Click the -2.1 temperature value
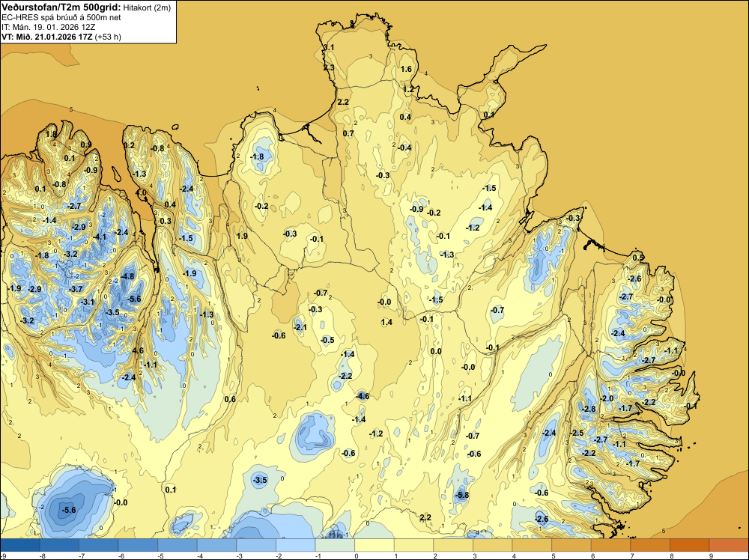749x560 pixels. click(300, 327)
